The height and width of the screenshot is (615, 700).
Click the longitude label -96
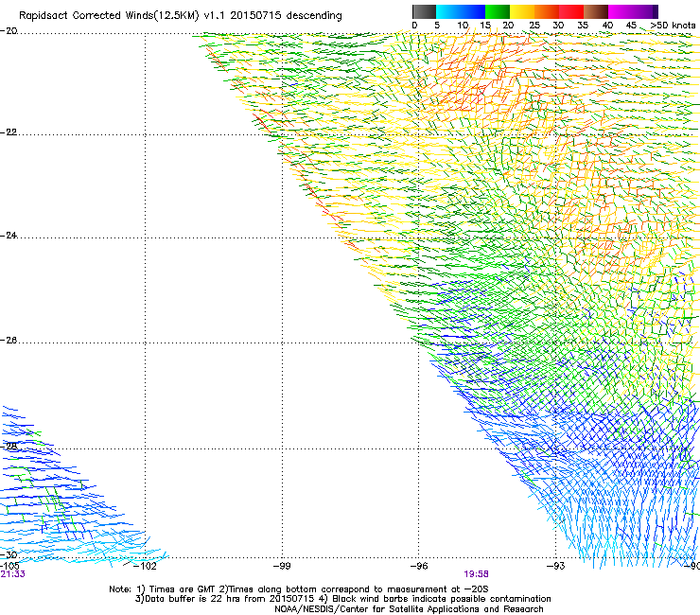[x=419, y=567]
